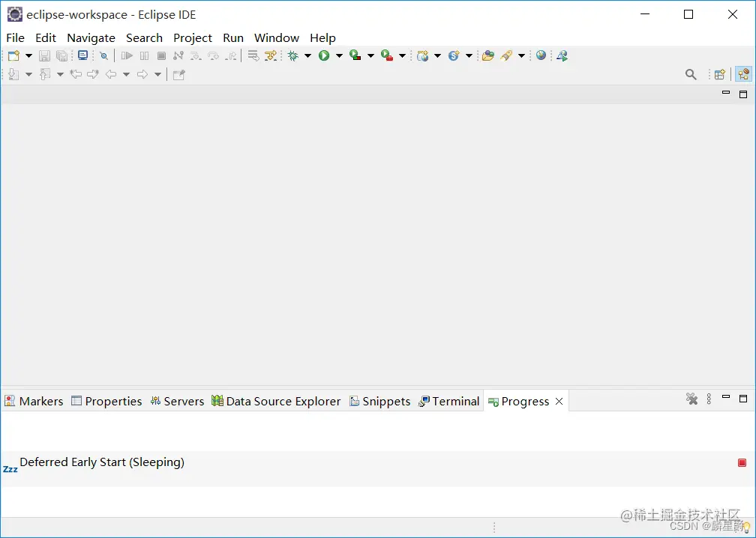756x538 pixels.
Task: Click the New Servlet icon
Action: 454,56
